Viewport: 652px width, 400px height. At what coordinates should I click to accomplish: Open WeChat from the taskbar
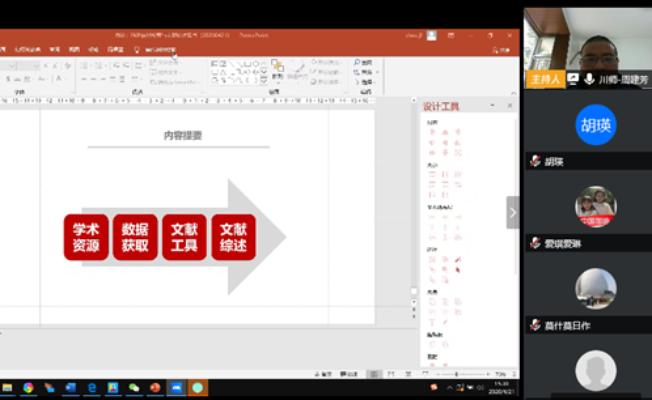pos(132,387)
